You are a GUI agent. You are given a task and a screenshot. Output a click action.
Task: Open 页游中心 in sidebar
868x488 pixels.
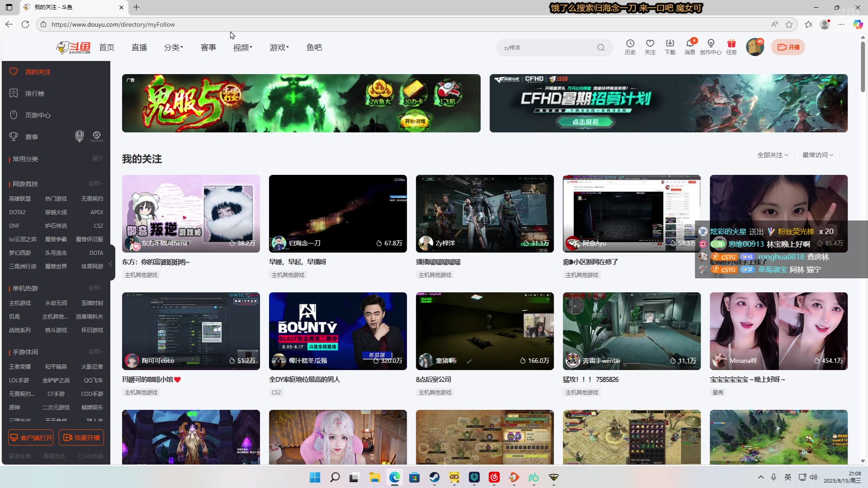pos(30,115)
